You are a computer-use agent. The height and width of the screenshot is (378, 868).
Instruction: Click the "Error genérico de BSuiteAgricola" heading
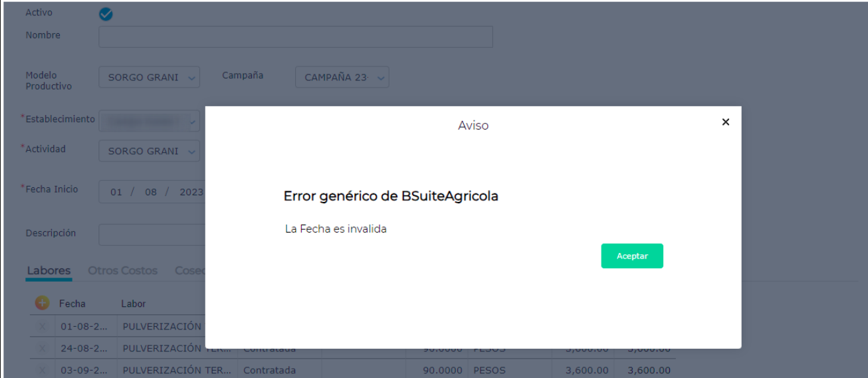click(x=391, y=197)
